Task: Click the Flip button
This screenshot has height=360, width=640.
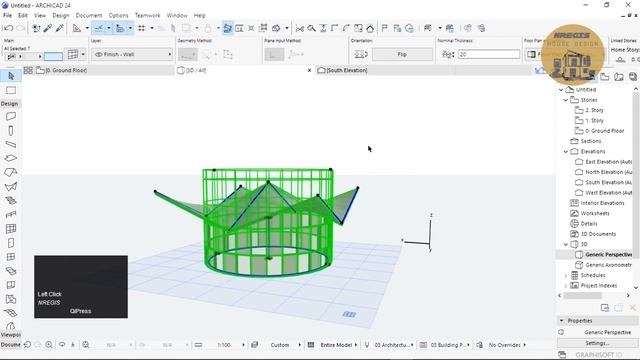Action: tap(402, 54)
